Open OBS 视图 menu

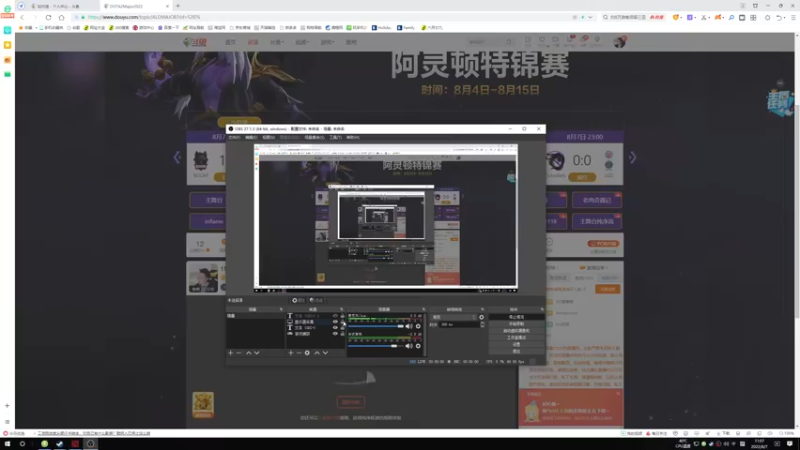tap(268, 137)
